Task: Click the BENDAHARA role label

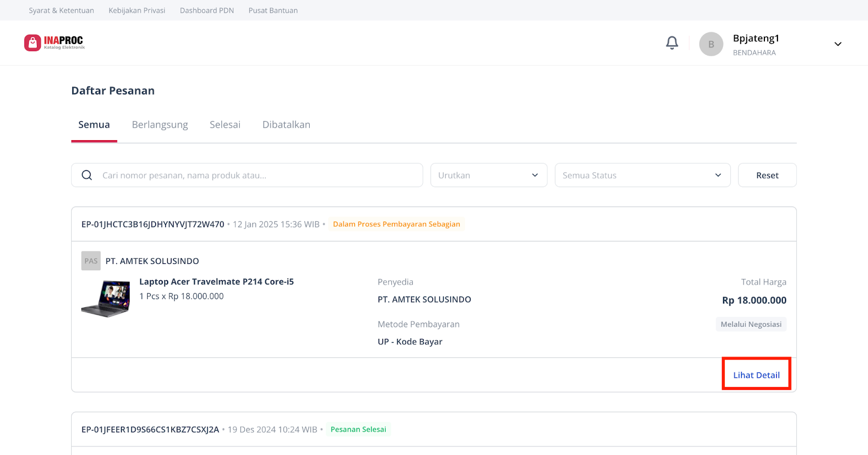Action: [x=754, y=53]
